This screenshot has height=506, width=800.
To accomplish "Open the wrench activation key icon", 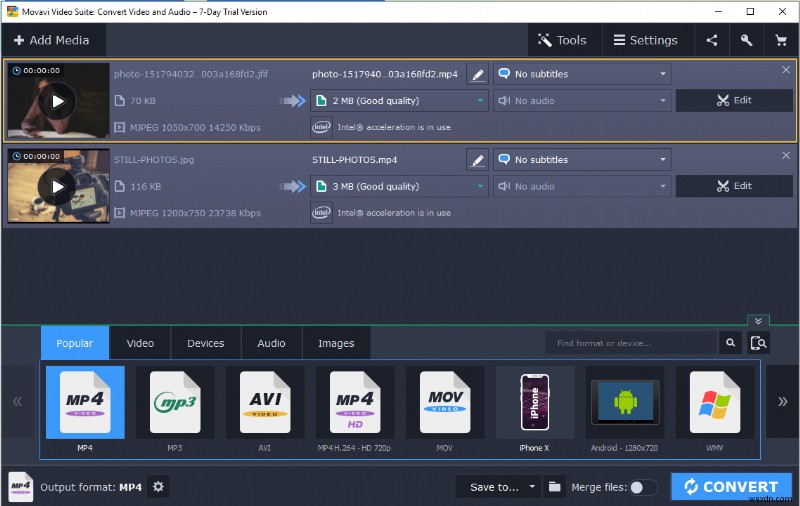I will tap(746, 40).
